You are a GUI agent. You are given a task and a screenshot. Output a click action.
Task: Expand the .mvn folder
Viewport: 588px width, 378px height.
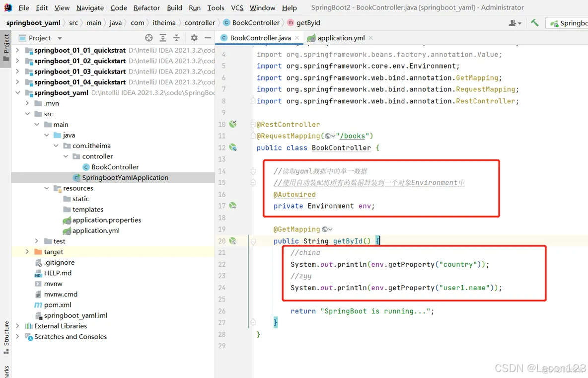point(27,103)
